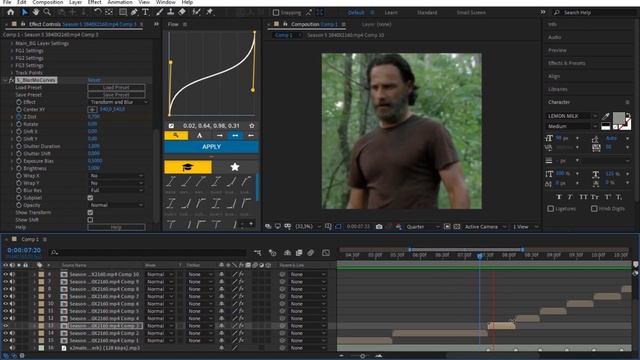Image resolution: width=640 pixels, height=360 pixels.
Task: Select the Puppet Pin tool
Action: point(209,12)
